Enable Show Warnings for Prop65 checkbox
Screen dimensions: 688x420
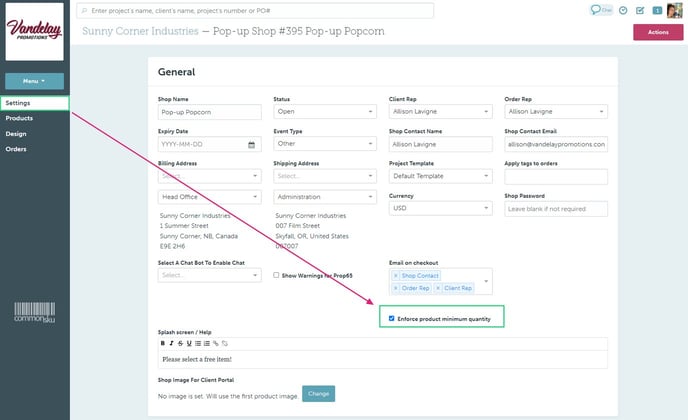pos(277,274)
